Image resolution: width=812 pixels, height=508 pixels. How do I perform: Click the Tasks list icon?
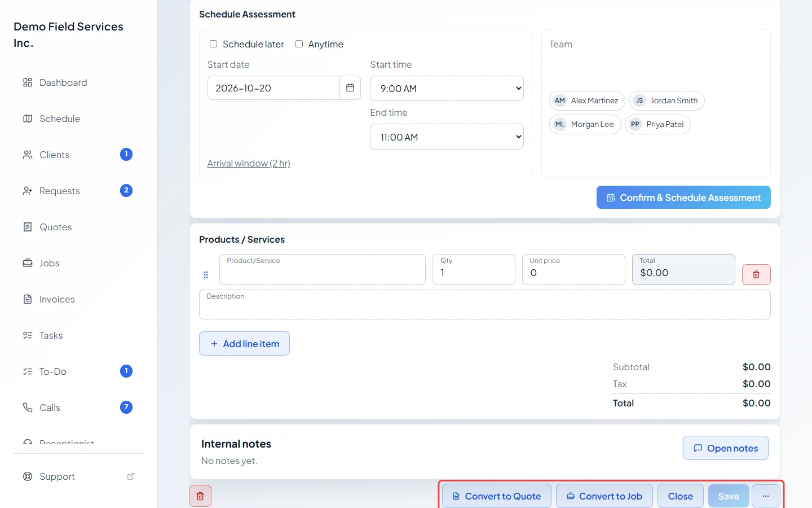pyautogui.click(x=28, y=335)
